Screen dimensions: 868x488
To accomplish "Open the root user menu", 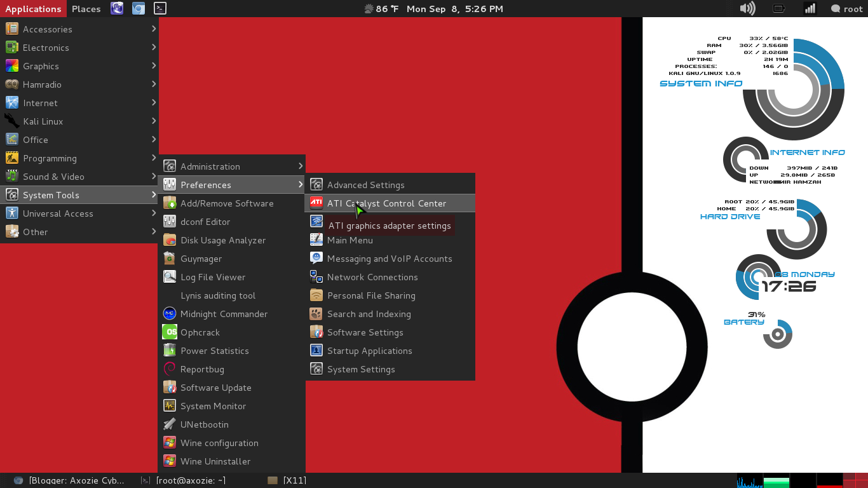I will tap(846, 9).
